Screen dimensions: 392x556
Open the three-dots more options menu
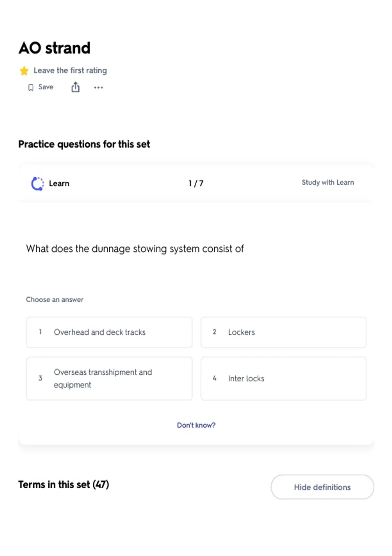98,87
